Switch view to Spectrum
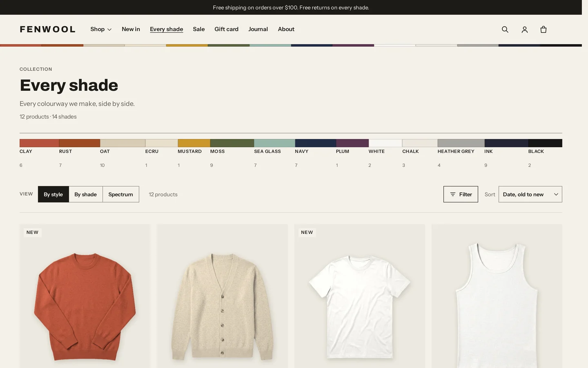The height and width of the screenshot is (368, 588). 121,194
